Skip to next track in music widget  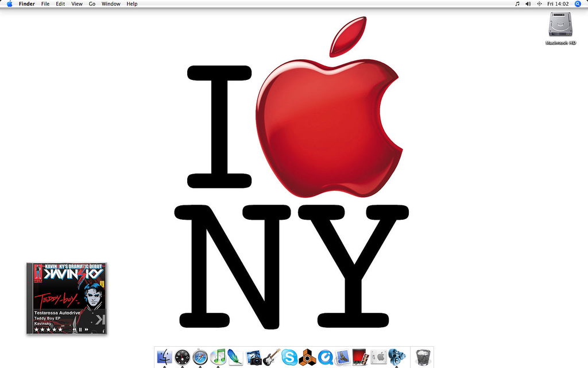87,329
